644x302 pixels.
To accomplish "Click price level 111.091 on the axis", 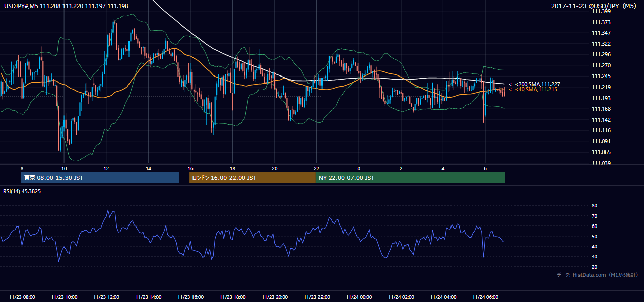I will pyautogui.click(x=601, y=141).
